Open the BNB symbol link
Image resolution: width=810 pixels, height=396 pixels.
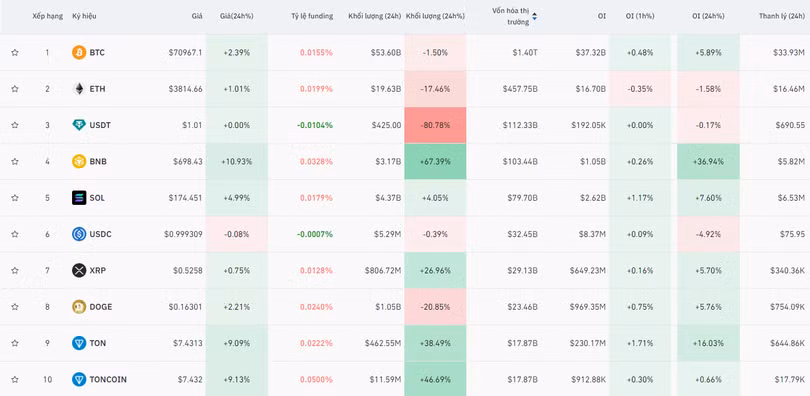pos(98,162)
